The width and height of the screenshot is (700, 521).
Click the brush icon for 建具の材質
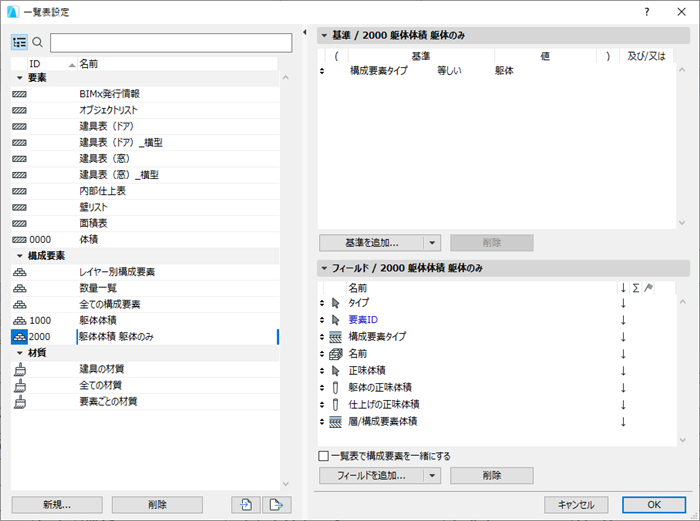[20, 369]
